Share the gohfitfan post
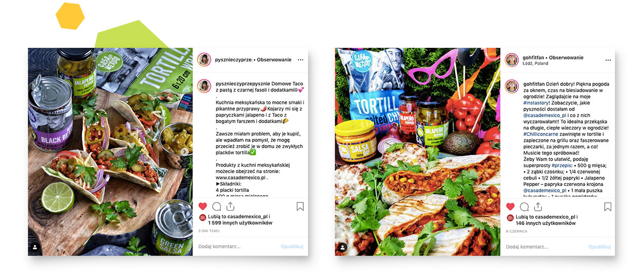The image size is (644, 273). click(538, 206)
